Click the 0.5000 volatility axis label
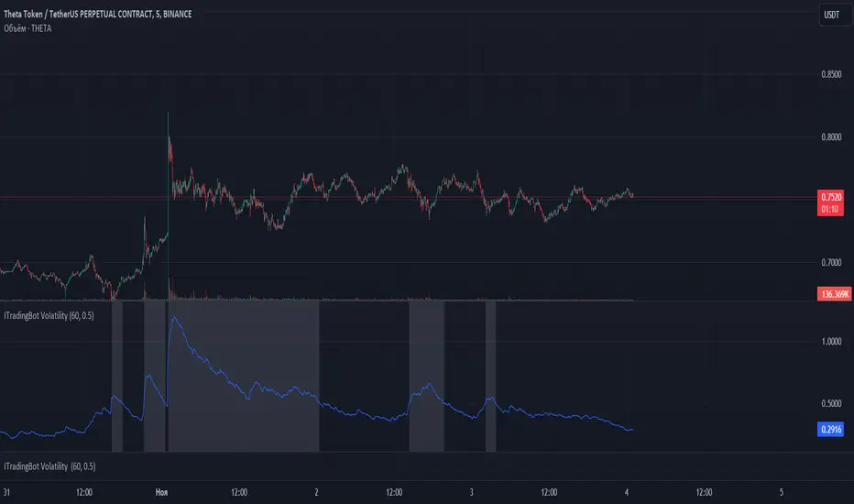 pyautogui.click(x=831, y=404)
